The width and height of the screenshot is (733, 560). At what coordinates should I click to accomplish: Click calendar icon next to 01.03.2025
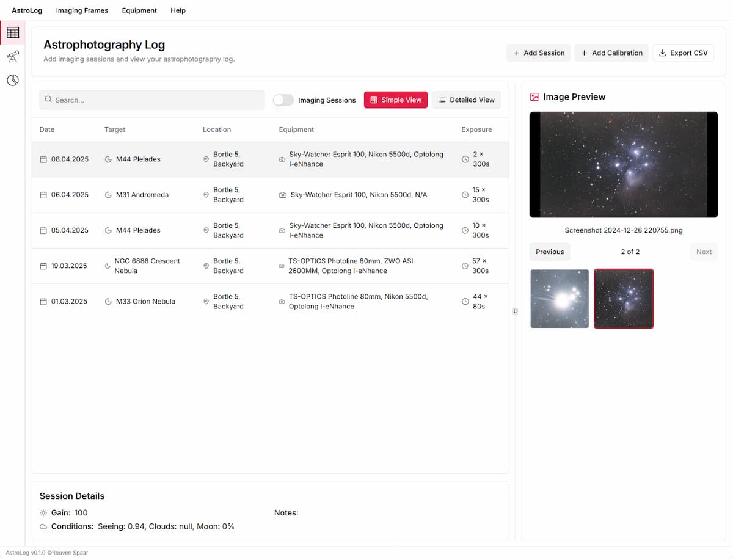tap(43, 302)
